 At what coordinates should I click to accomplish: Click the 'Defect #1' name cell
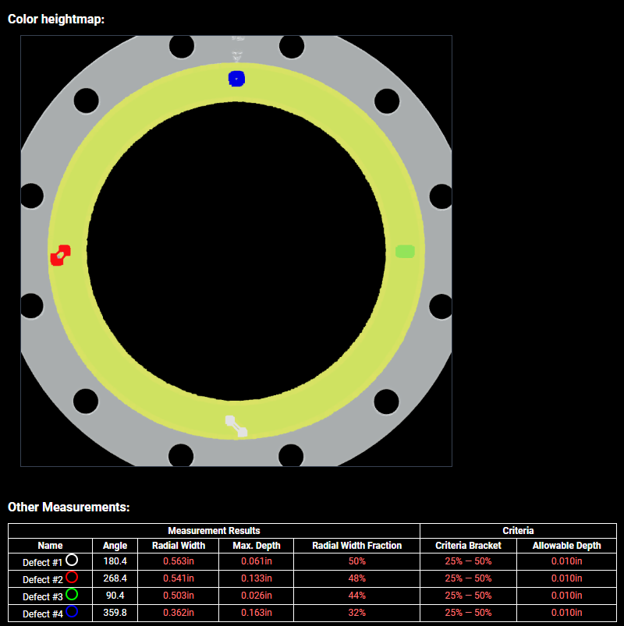click(50, 562)
